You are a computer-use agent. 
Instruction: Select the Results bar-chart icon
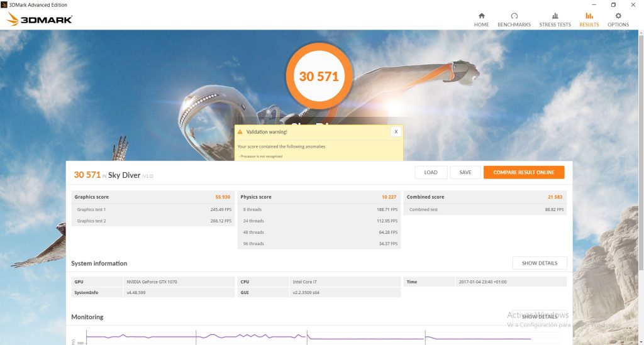589,16
